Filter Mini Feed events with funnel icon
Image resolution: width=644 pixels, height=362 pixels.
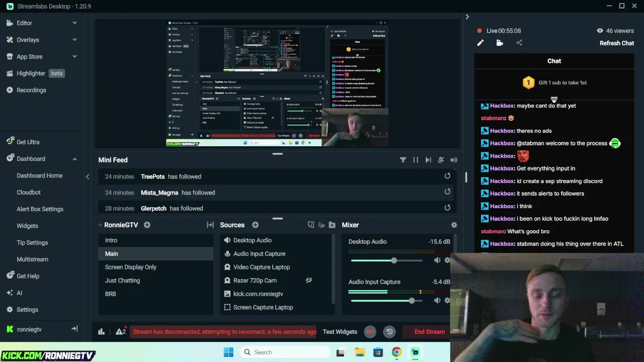tap(403, 160)
